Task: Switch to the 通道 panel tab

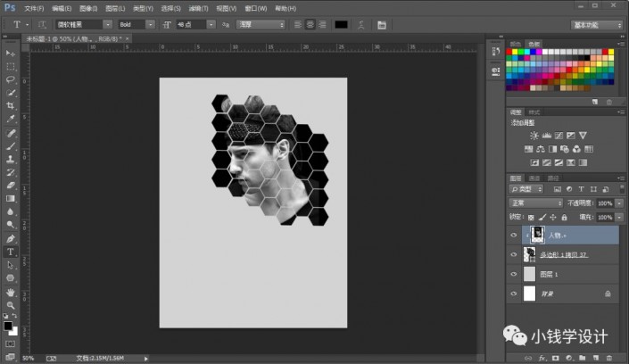Action: pos(534,178)
